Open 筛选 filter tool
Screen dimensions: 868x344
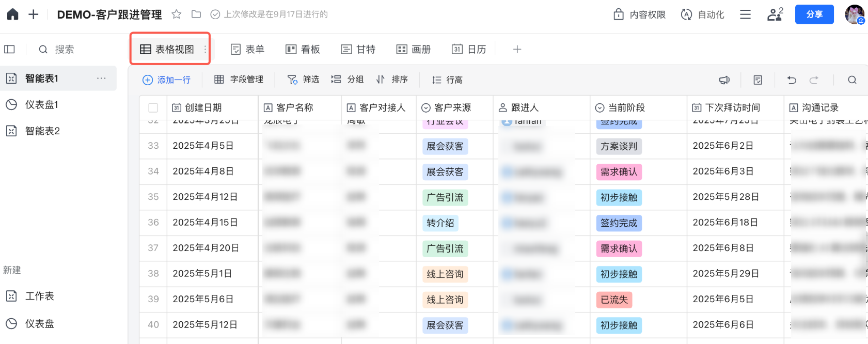(x=304, y=80)
